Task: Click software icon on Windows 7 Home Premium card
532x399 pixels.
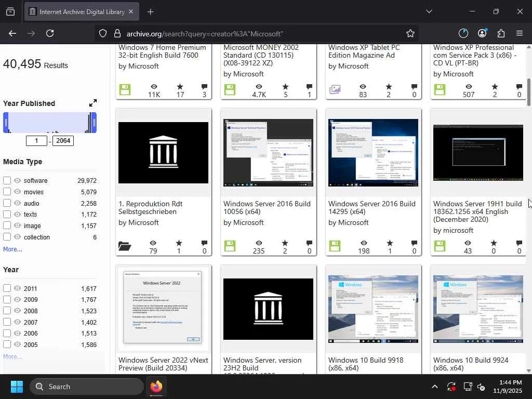Action: tap(125, 89)
